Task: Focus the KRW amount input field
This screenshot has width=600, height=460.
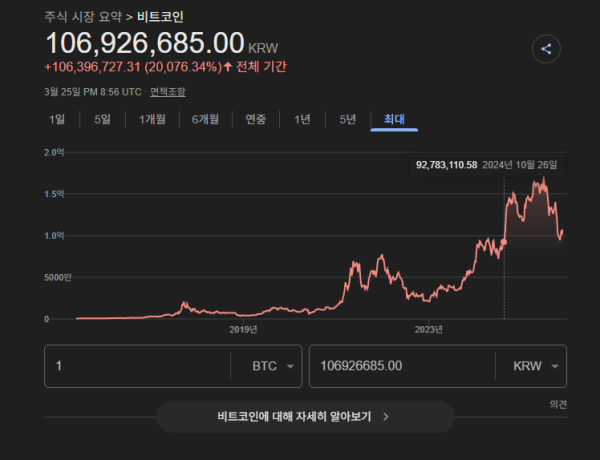Action: point(400,366)
